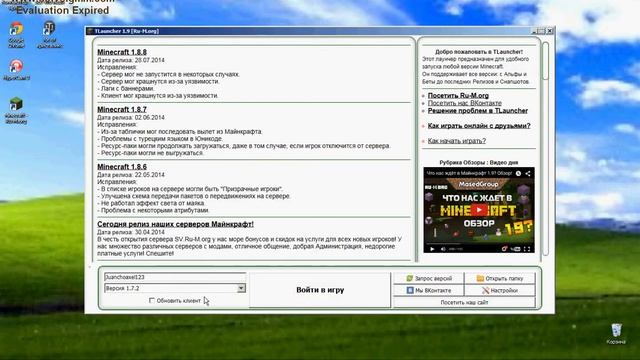Screen dimensions: 640x360
Task: Click the Лаги с баннерами line
Action: coord(126,89)
